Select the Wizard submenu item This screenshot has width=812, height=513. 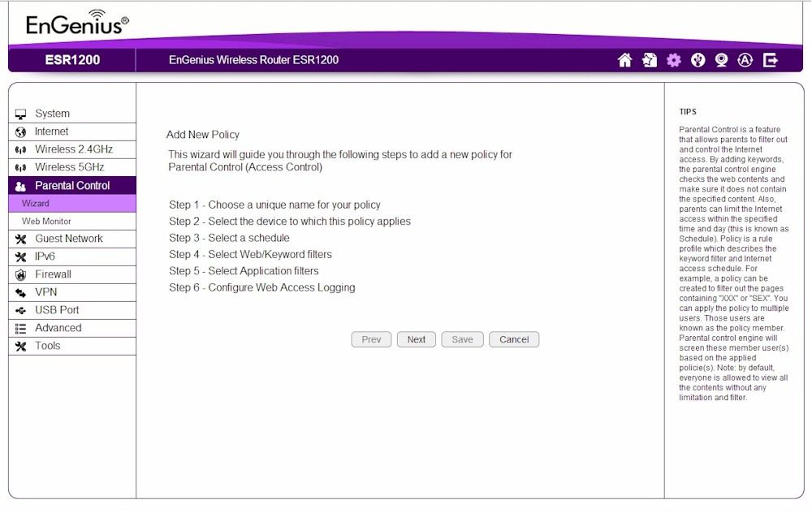tap(72, 204)
